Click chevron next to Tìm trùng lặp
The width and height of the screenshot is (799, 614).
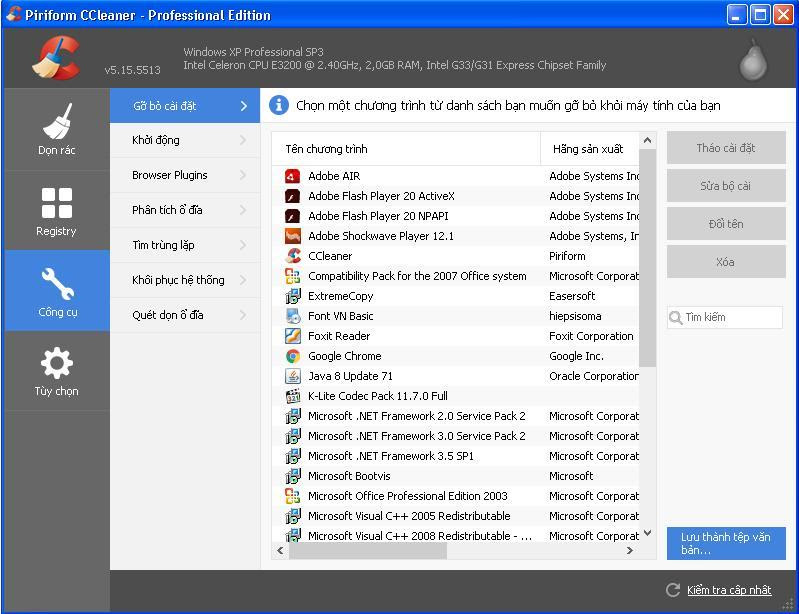point(243,245)
